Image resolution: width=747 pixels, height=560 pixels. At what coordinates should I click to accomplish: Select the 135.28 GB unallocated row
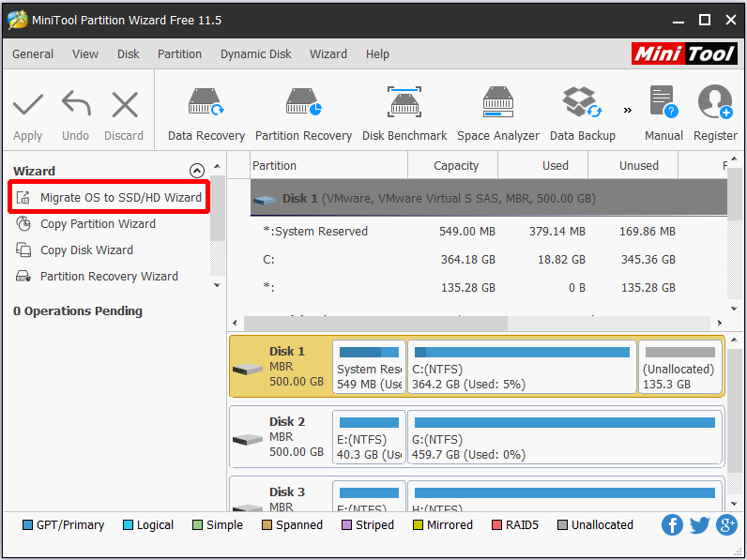489,288
